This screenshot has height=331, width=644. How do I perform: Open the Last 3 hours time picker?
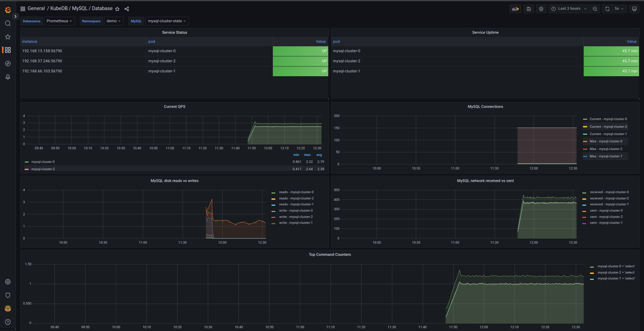(x=569, y=8)
